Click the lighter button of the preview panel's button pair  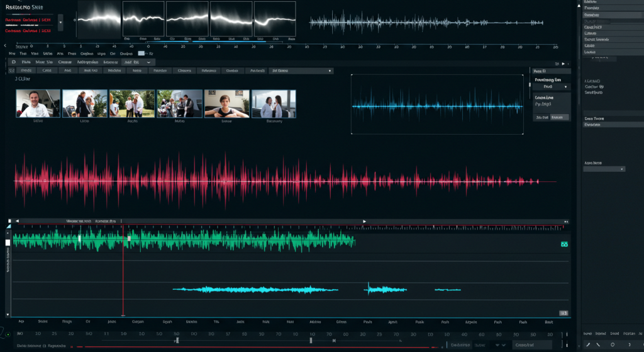559,117
